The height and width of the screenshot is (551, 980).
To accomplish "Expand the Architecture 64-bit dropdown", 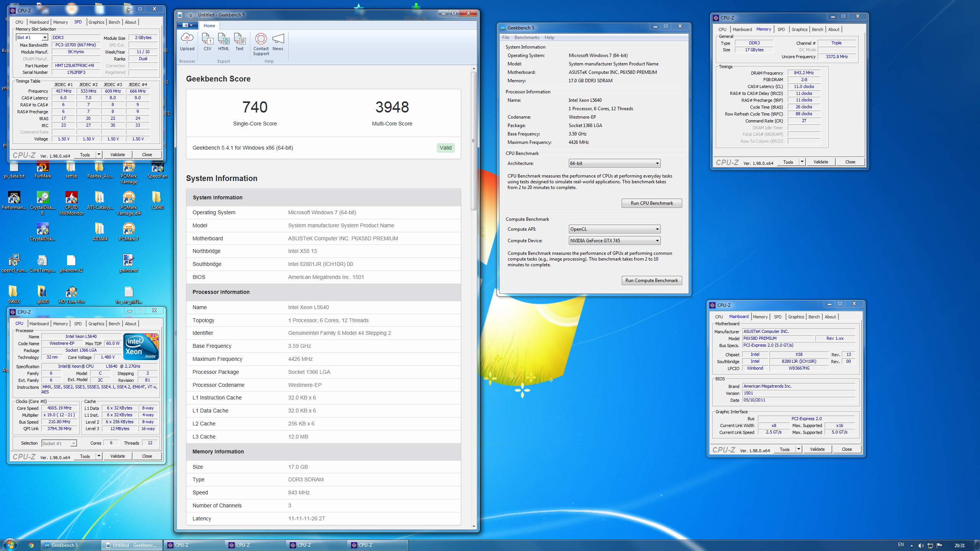I will tap(614, 163).
